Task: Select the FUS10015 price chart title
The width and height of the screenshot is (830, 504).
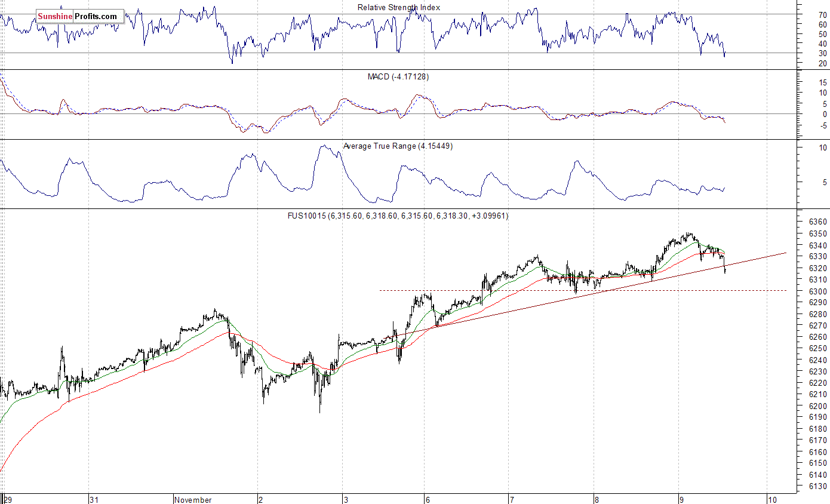Action: click(x=398, y=216)
